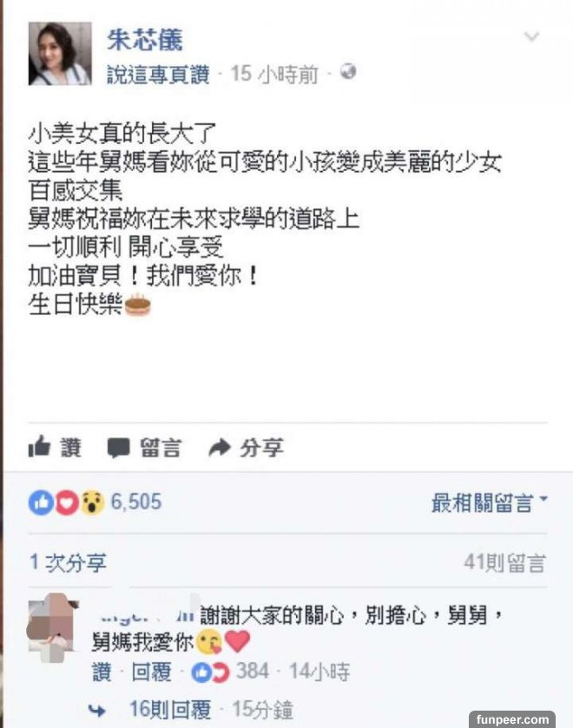Screen dimensions: 573x728
Task: View the 6,505 reactions count
Action: point(136,502)
